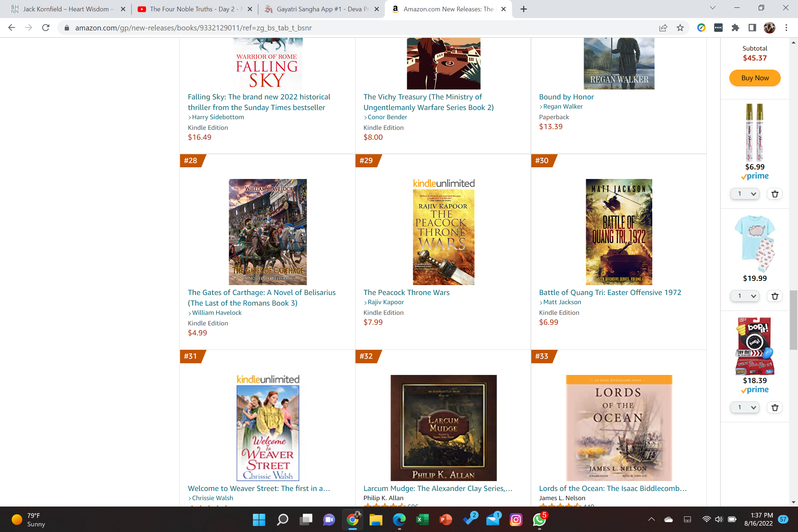Open the Task View icon on taskbar

pyautogui.click(x=306, y=519)
